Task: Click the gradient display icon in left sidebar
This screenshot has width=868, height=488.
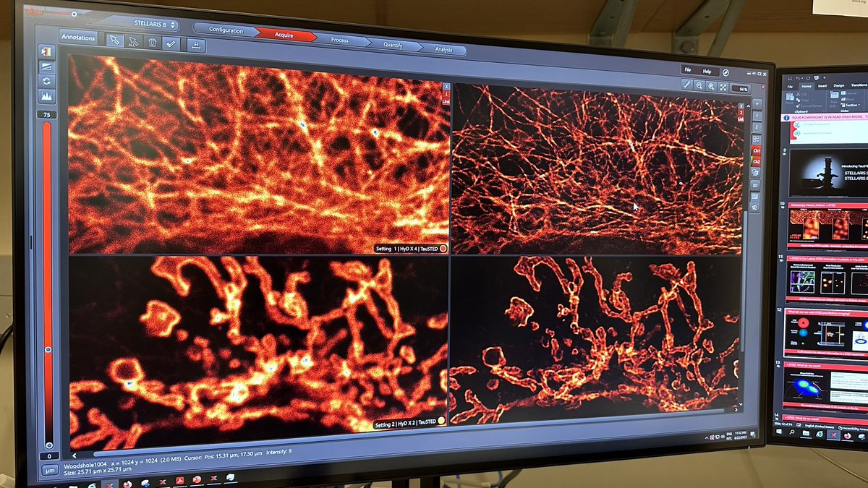Action: pyautogui.click(x=47, y=67)
